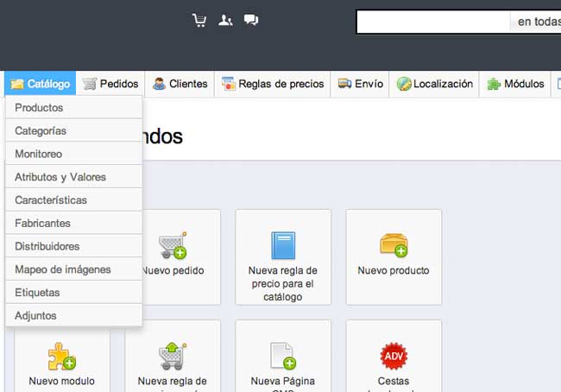This screenshot has height=392, width=561.
Task: Open the Módulos menu tab
Action: [515, 84]
